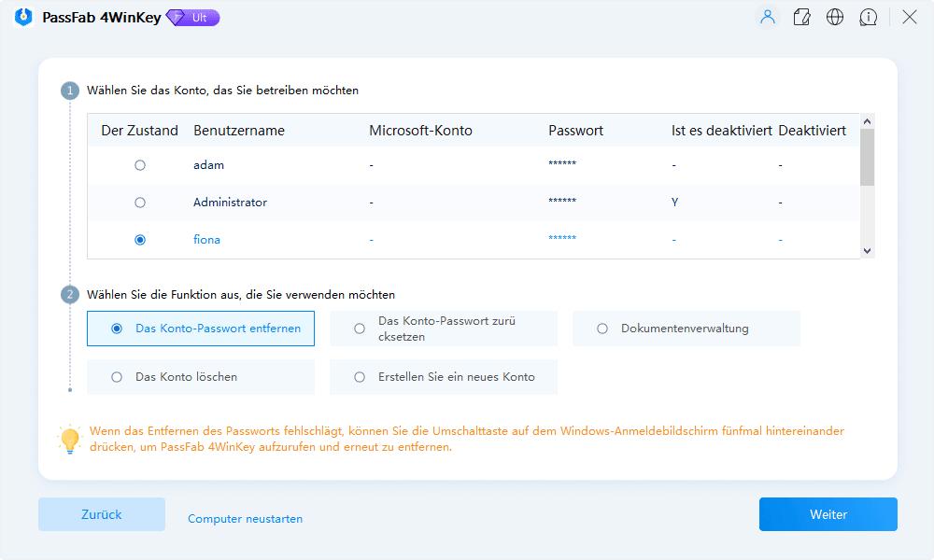Click the PassFab 4WinKey logo icon

[21, 17]
